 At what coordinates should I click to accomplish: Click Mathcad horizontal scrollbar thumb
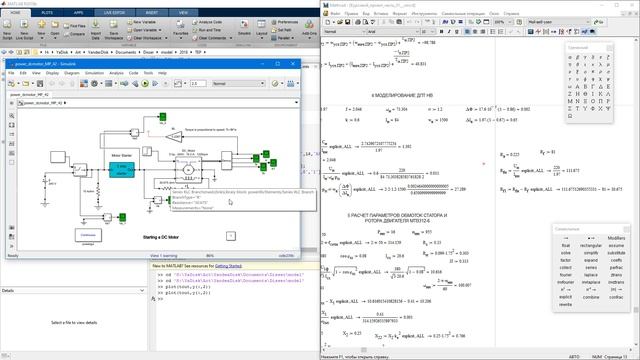click(364, 350)
